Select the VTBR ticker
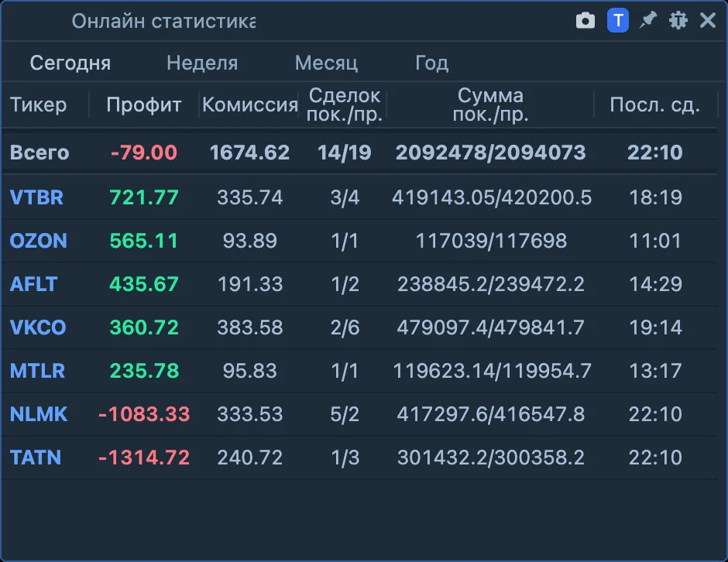This screenshot has height=562, width=728. (36, 197)
